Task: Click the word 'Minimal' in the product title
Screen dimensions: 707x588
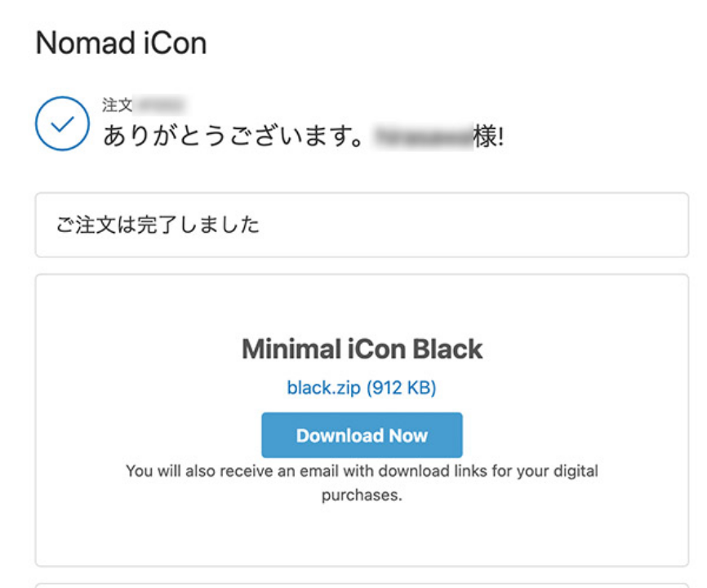Action: point(287,350)
